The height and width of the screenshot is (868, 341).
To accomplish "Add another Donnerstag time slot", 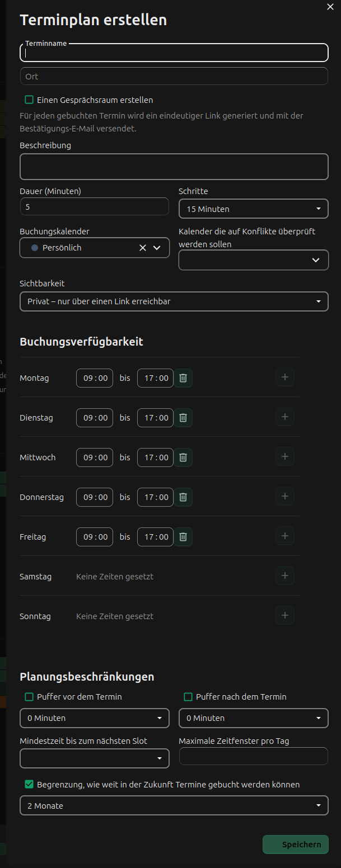I will point(285,496).
